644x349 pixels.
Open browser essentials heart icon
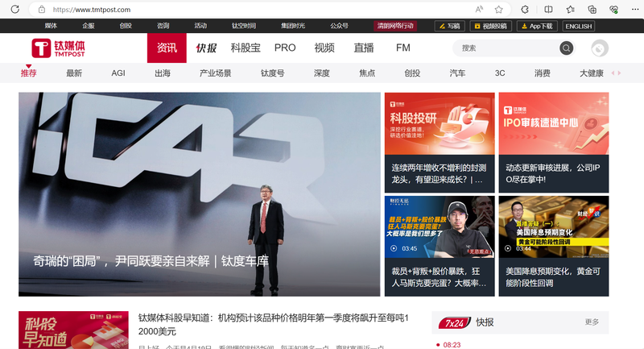pyautogui.click(x=613, y=10)
